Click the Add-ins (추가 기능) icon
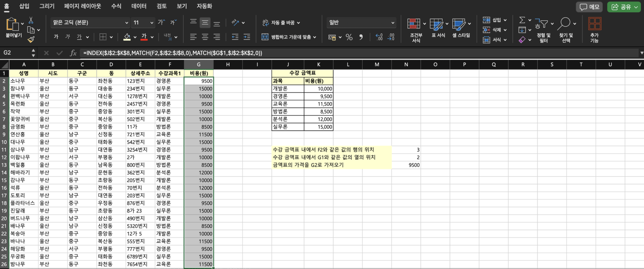Image resolution: width=644 pixels, height=269 pixels. pos(594,24)
